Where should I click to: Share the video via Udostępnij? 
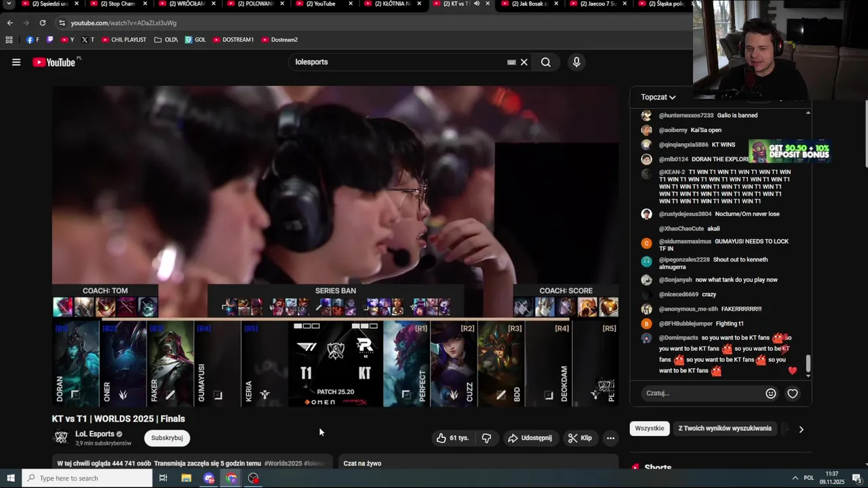click(x=530, y=438)
